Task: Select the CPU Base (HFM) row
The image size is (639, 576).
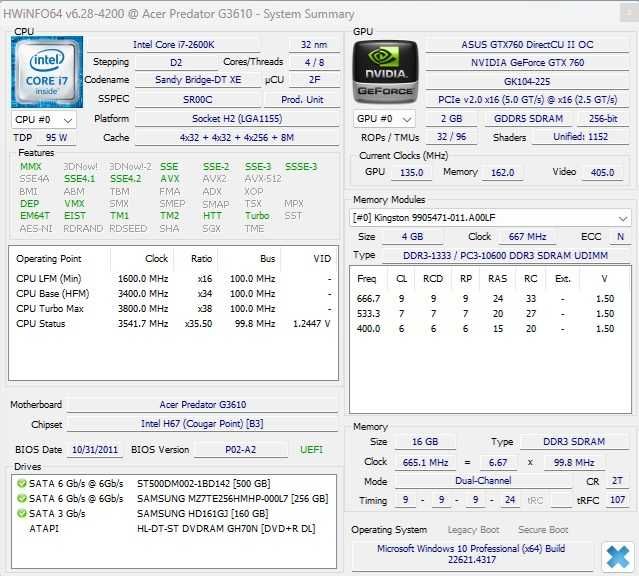Action: [173, 294]
